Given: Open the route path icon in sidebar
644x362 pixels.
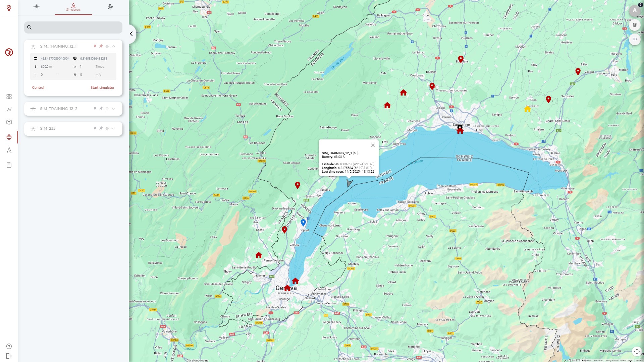Looking at the screenshot, I should 9,110.
